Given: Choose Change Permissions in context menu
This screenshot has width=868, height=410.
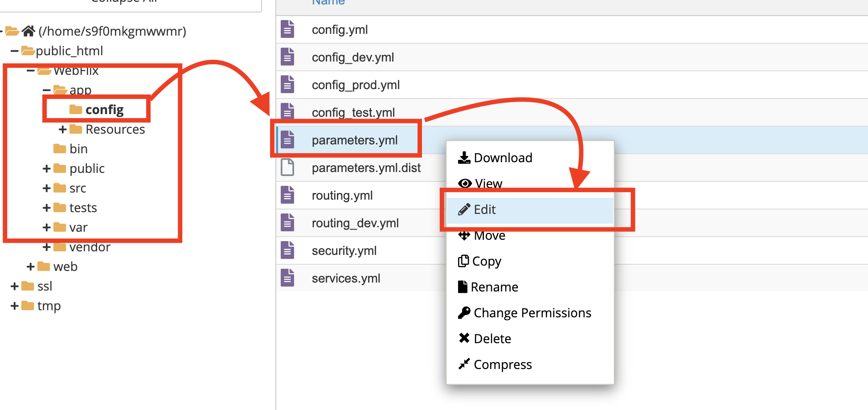Looking at the screenshot, I should tap(532, 313).
